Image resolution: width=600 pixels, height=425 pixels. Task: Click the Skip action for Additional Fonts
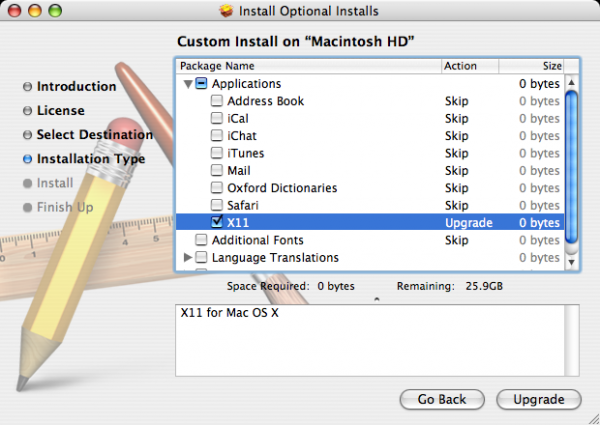tap(457, 240)
